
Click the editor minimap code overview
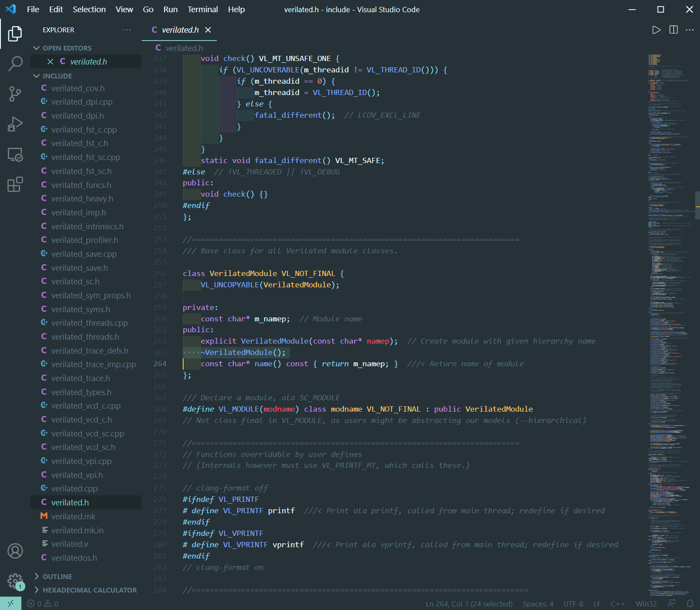671,325
